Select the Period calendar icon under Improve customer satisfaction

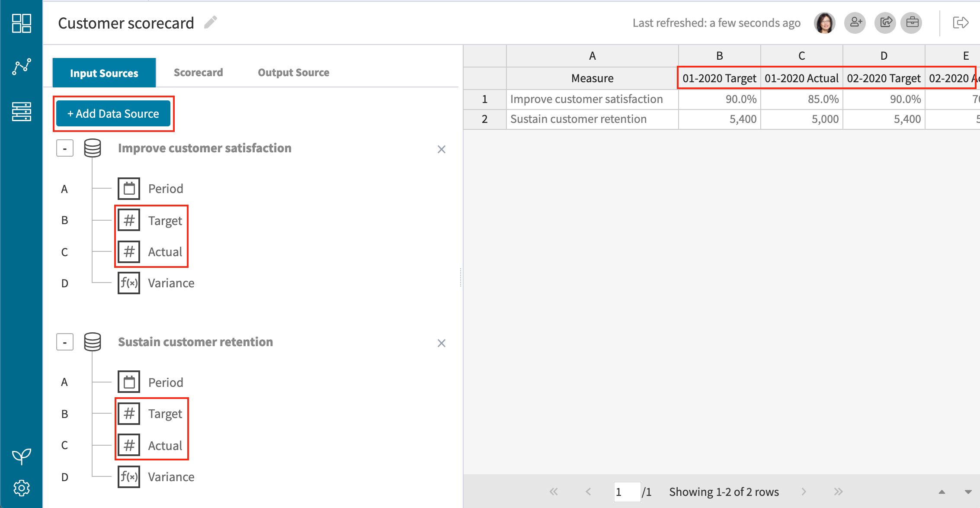tap(128, 188)
